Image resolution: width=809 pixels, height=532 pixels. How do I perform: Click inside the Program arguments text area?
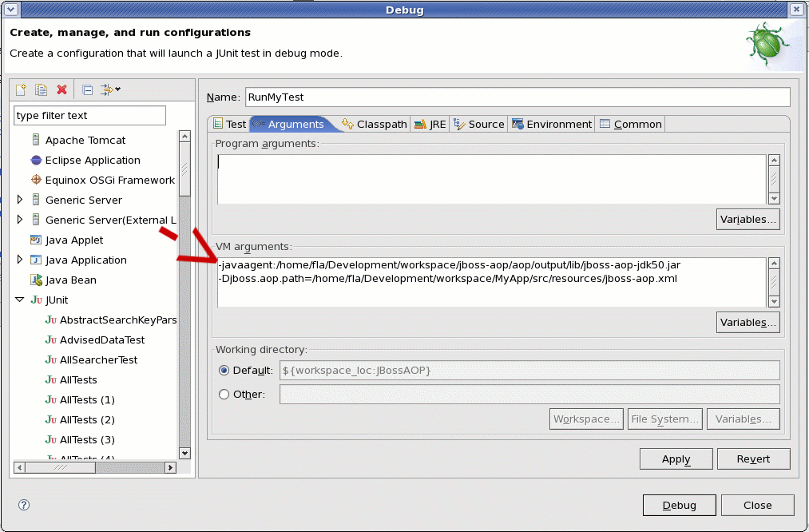click(x=492, y=179)
